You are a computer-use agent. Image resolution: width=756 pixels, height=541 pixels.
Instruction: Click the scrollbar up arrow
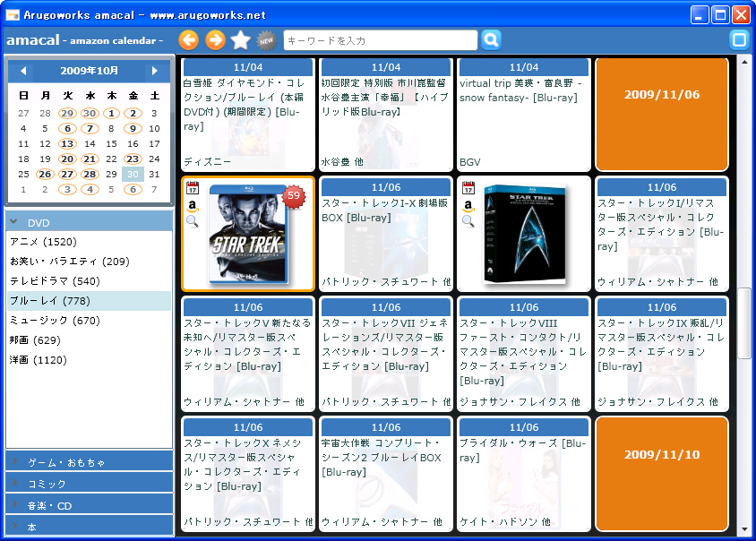pos(744,62)
